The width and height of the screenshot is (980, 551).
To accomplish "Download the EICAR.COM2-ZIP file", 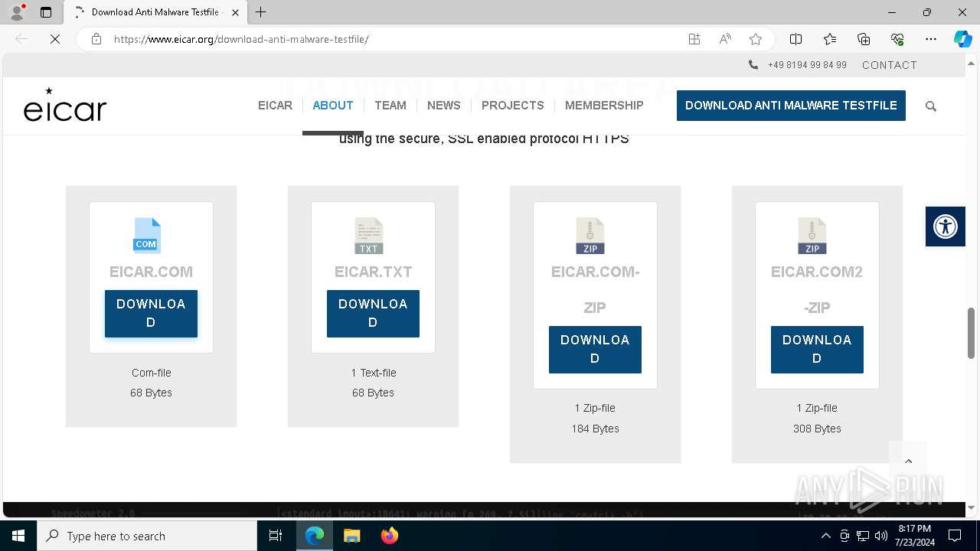I will [817, 350].
